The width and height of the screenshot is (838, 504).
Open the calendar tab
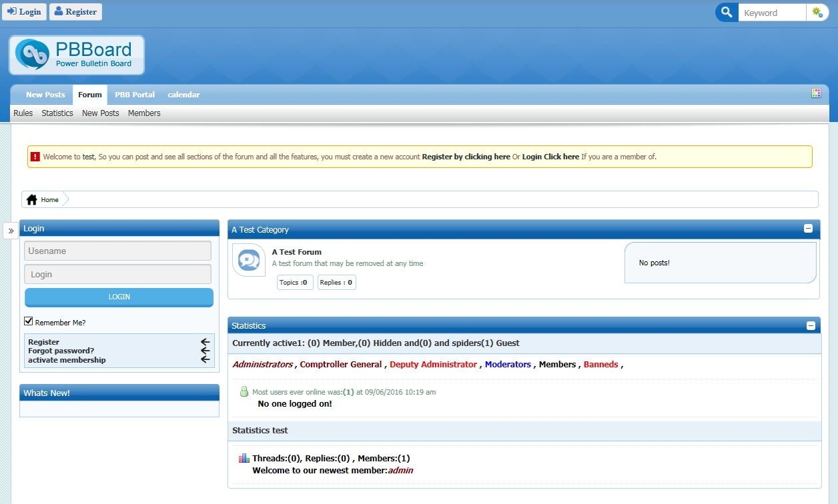pyautogui.click(x=183, y=95)
